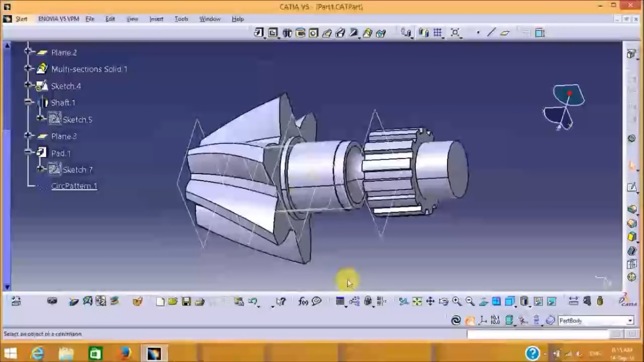Click the Formula f(x) icon
The width and height of the screenshot is (644, 362).
tap(303, 302)
